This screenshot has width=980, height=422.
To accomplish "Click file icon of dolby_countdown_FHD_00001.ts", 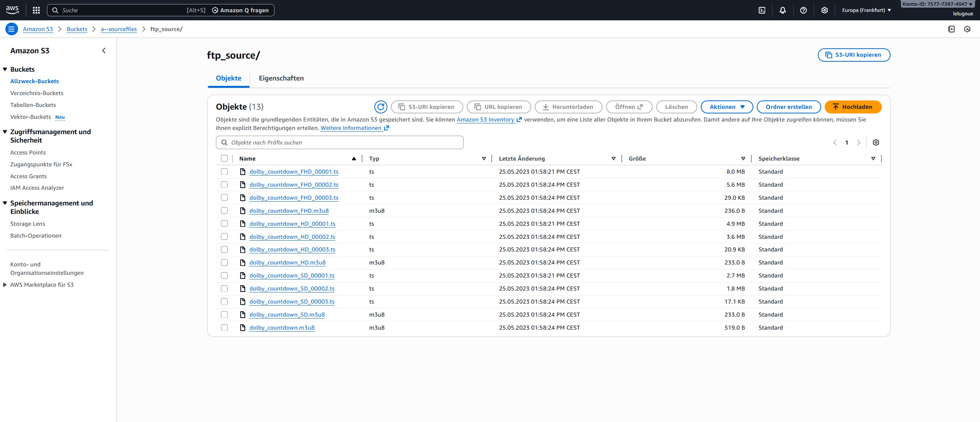I will click(242, 171).
